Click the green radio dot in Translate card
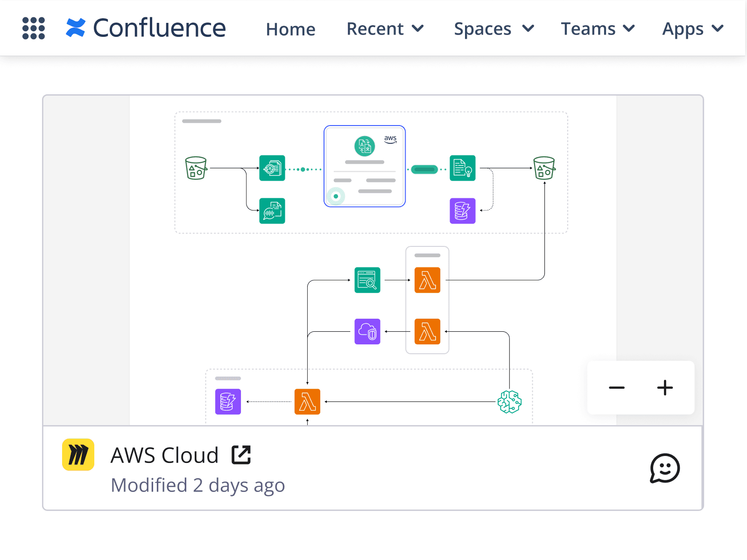 point(336,196)
